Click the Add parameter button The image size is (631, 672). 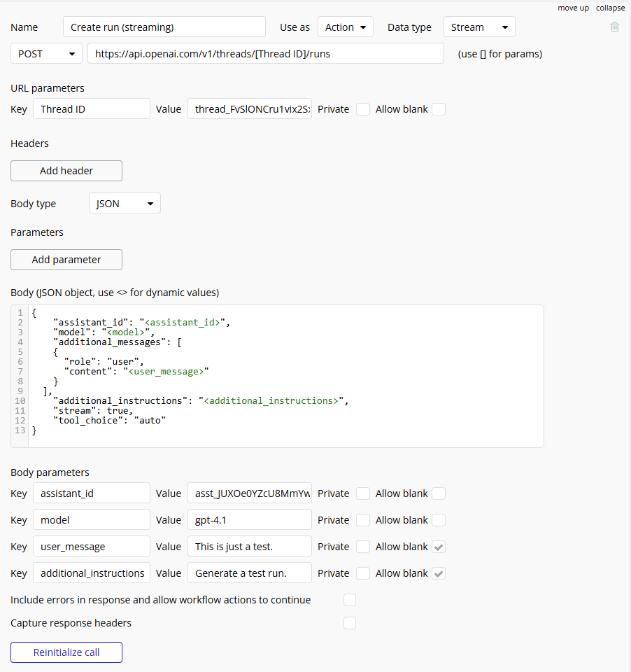coord(66,260)
